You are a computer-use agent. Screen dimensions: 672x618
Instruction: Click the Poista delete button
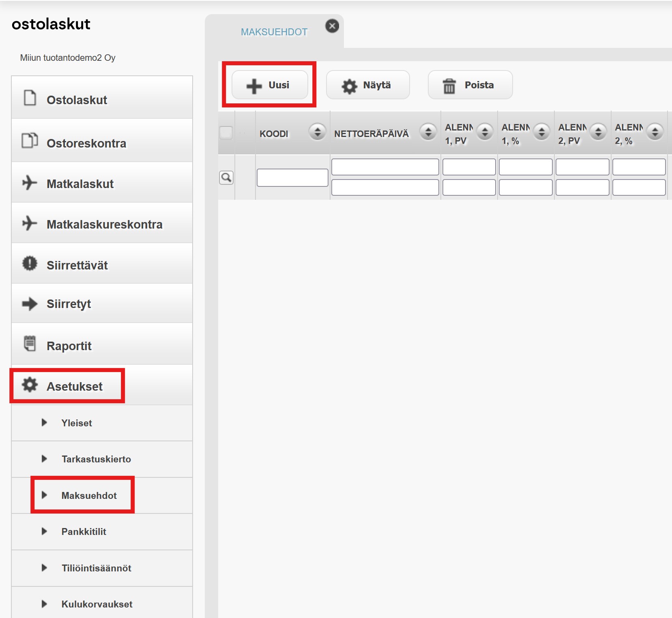coord(470,85)
